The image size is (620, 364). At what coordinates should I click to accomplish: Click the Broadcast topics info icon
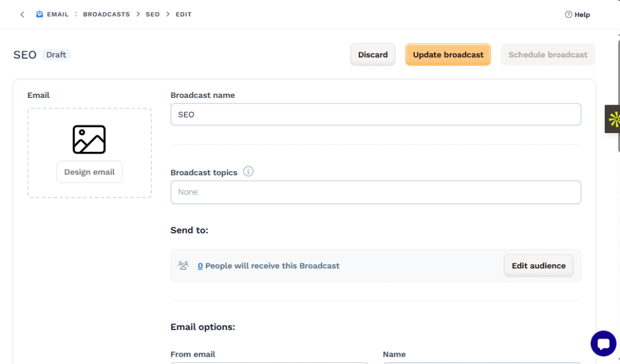point(248,171)
